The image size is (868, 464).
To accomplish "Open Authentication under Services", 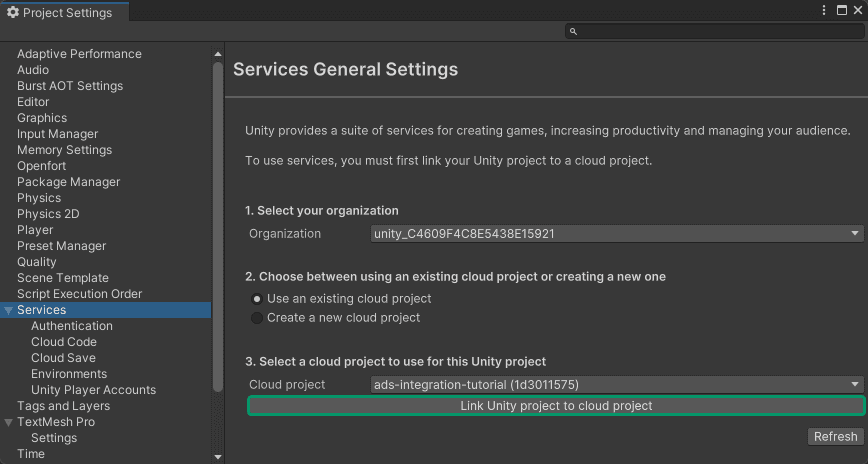I will point(71,326).
